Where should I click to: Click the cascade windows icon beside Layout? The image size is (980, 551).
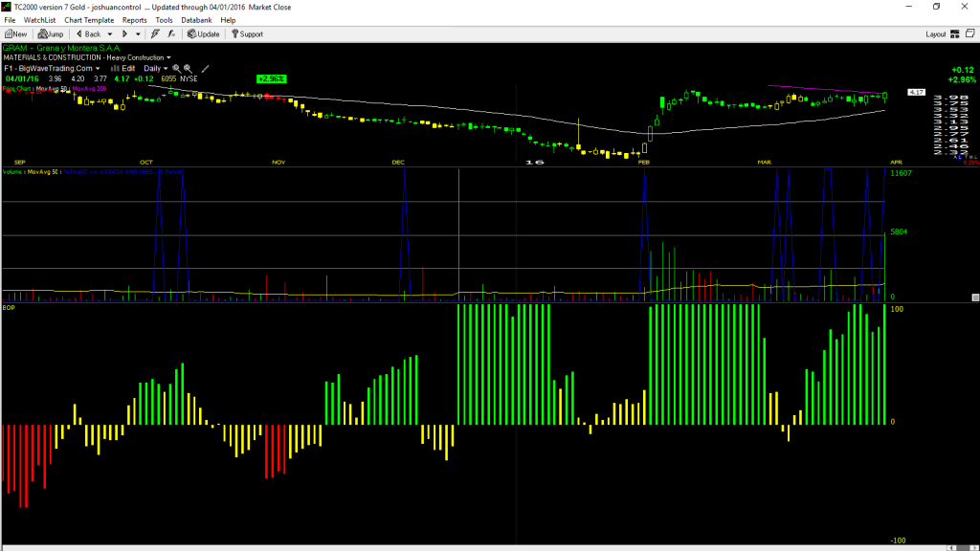pos(970,33)
